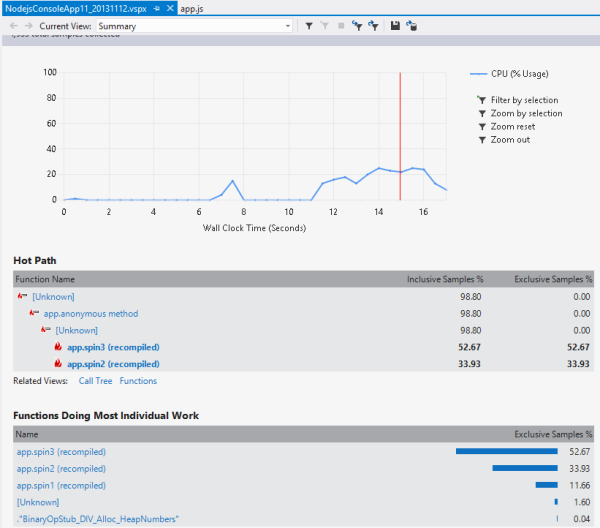Click the navigate forward arrow in toolbar
The width and height of the screenshot is (600, 528).
click(28, 25)
